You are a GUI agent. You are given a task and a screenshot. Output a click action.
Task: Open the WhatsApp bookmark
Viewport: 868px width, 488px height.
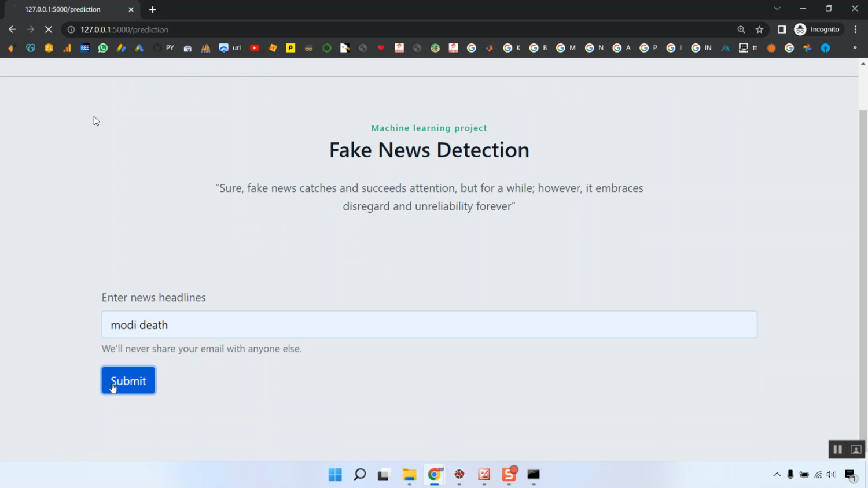pos(103,48)
